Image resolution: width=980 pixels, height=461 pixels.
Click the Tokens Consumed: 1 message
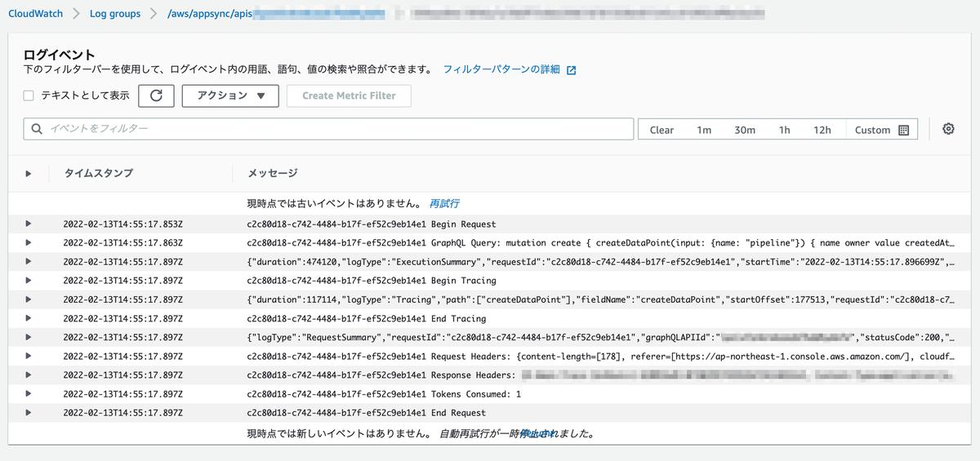pos(383,393)
